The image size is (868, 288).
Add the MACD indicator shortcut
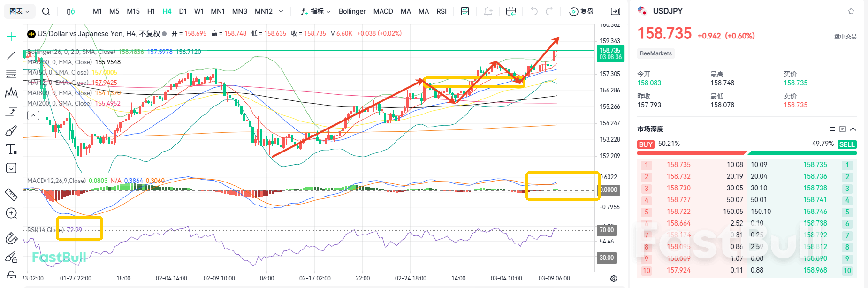click(x=383, y=11)
